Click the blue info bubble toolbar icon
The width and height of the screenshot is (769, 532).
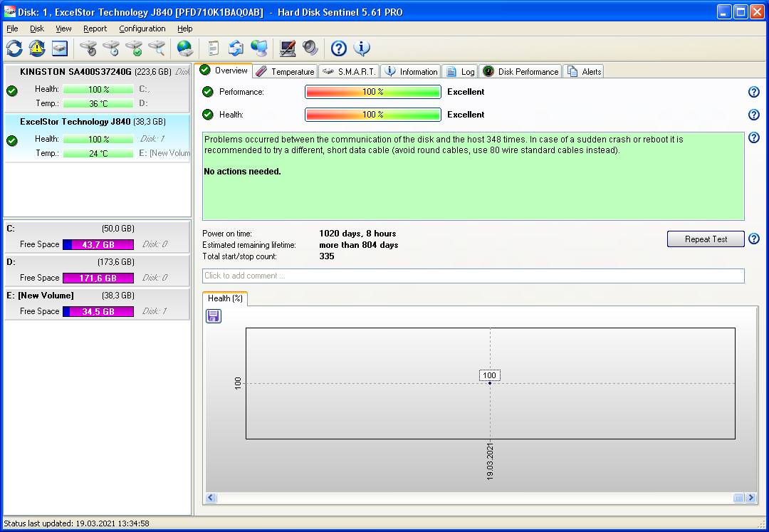tap(362, 48)
